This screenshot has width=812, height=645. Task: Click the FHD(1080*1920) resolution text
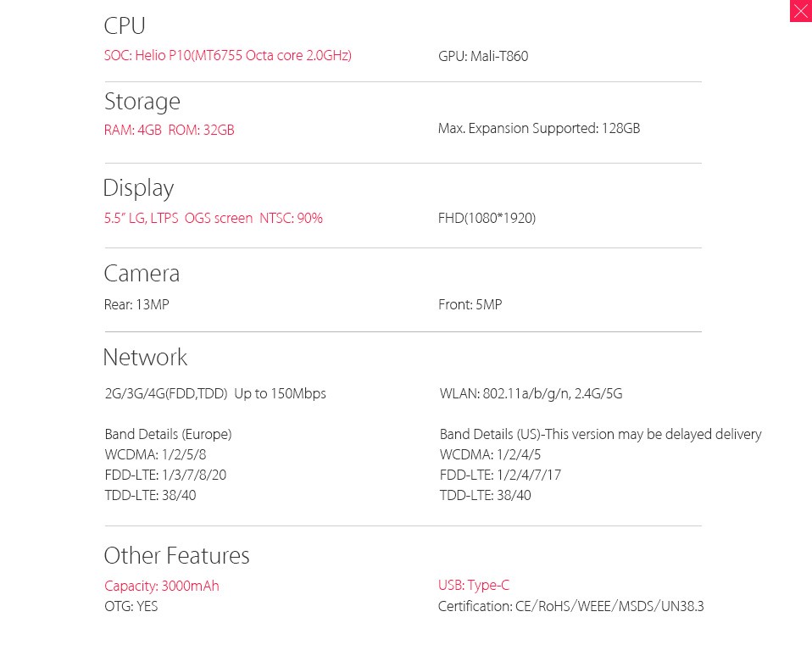click(487, 218)
